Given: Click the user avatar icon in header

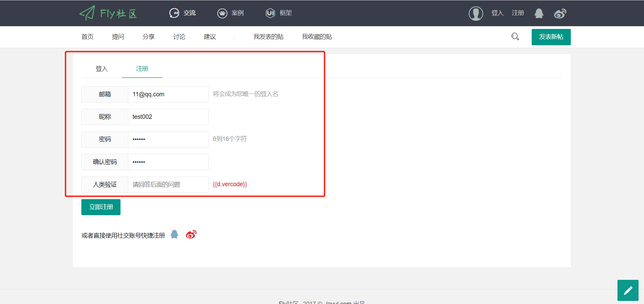Looking at the screenshot, I should [476, 13].
